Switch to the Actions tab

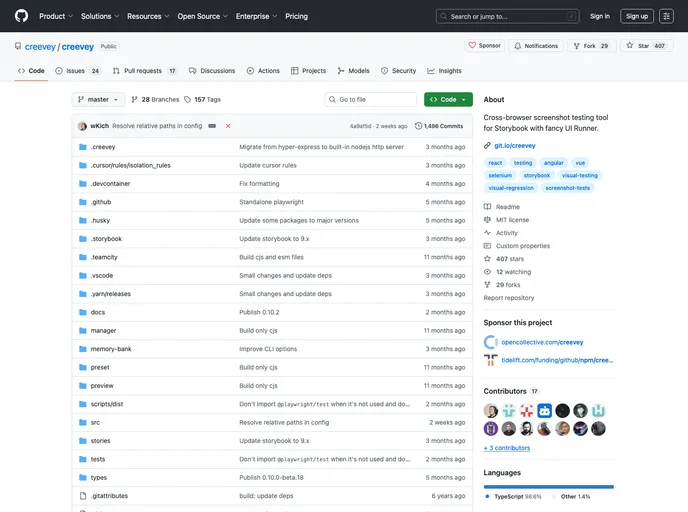click(263, 71)
